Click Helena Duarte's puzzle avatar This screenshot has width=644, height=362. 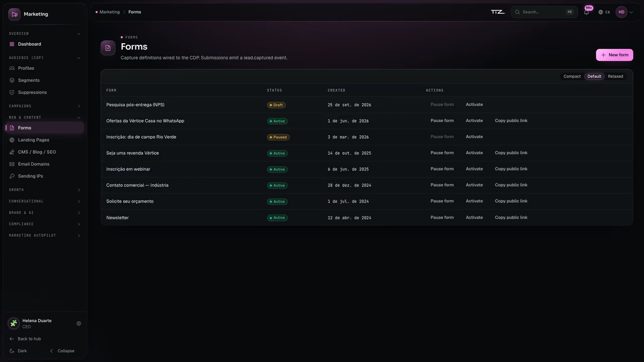(x=14, y=323)
